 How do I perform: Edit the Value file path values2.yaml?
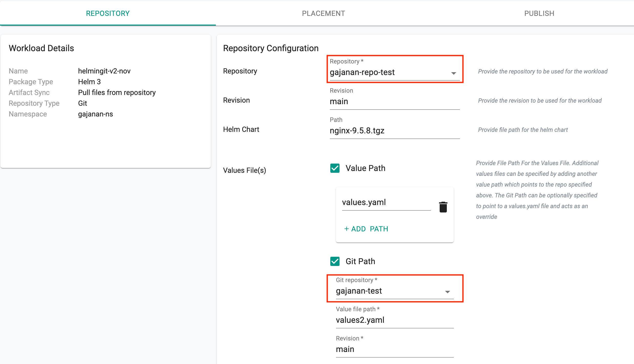393,320
